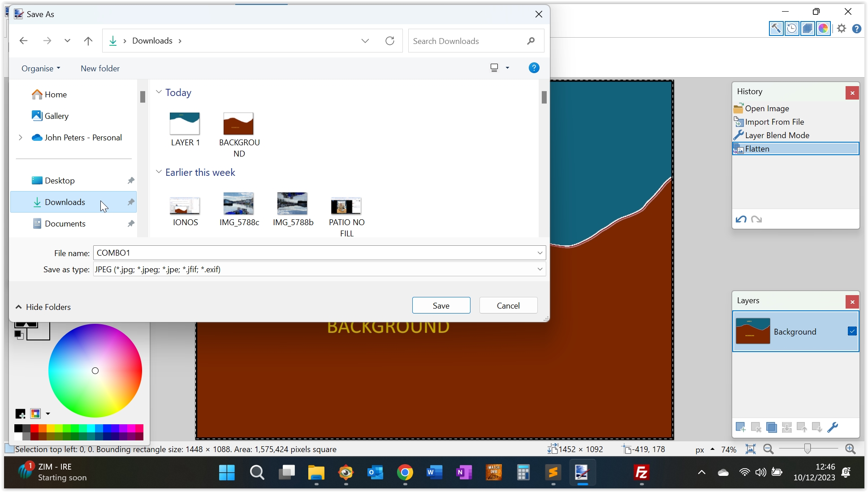
Task: Open the Organise menu
Action: pos(40,68)
